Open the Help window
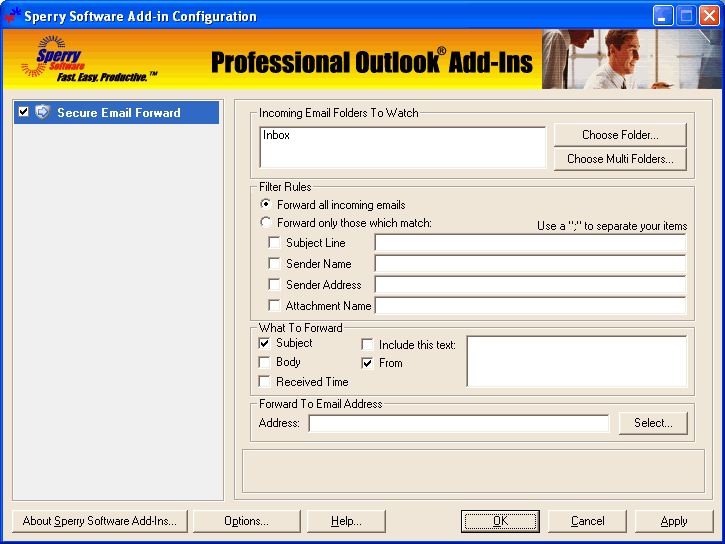The height and width of the screenshot is (544, 725). point(346,521)
